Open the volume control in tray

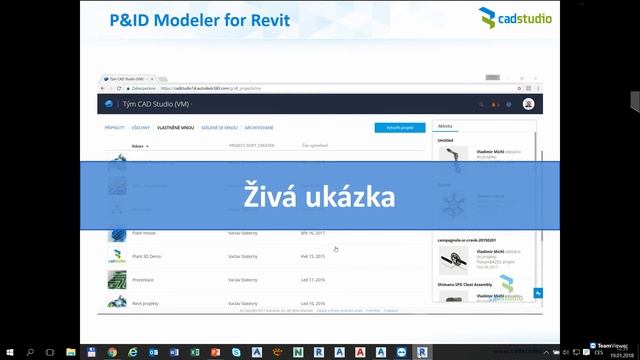566,352
